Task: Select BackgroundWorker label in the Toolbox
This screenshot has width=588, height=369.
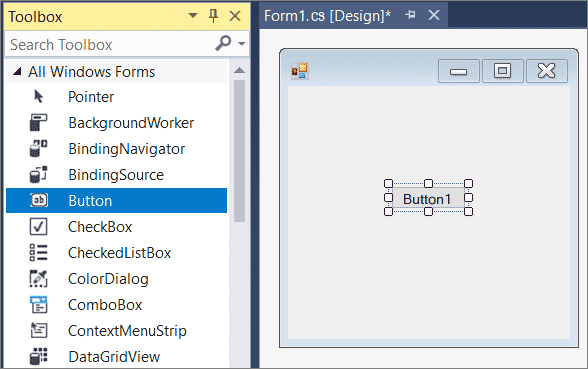Action: [x=131, y=123]
